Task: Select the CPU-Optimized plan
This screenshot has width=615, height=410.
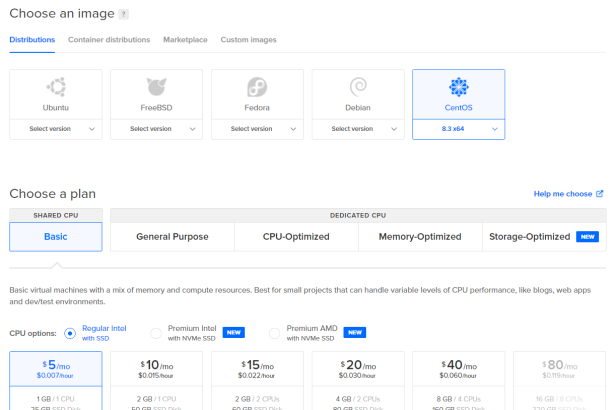Action: [296, 237]
